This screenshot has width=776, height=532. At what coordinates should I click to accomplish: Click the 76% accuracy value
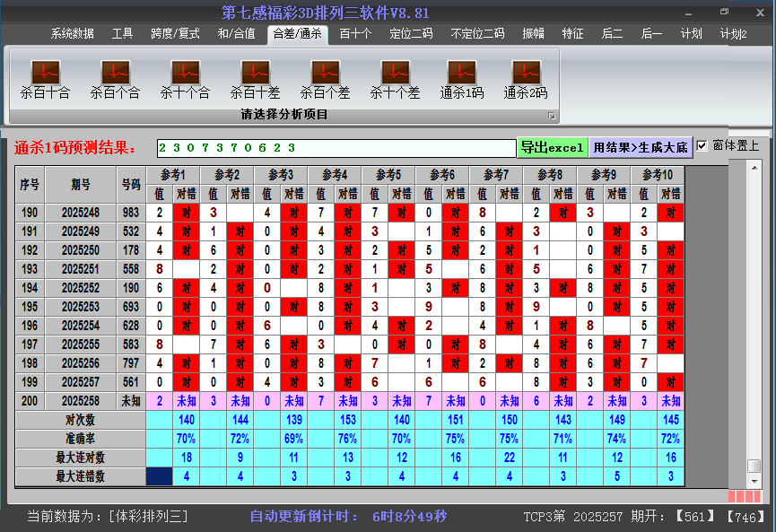coord(348,439)
